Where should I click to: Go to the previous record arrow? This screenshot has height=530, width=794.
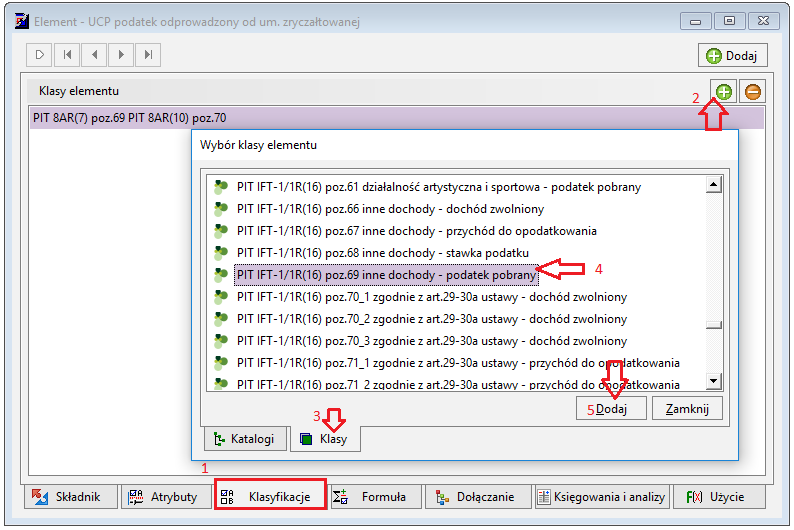[x=94, y=55]
